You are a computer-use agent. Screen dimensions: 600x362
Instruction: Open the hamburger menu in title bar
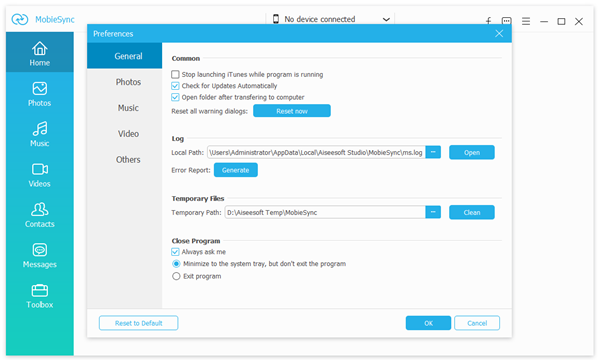(x=526, y=21)
